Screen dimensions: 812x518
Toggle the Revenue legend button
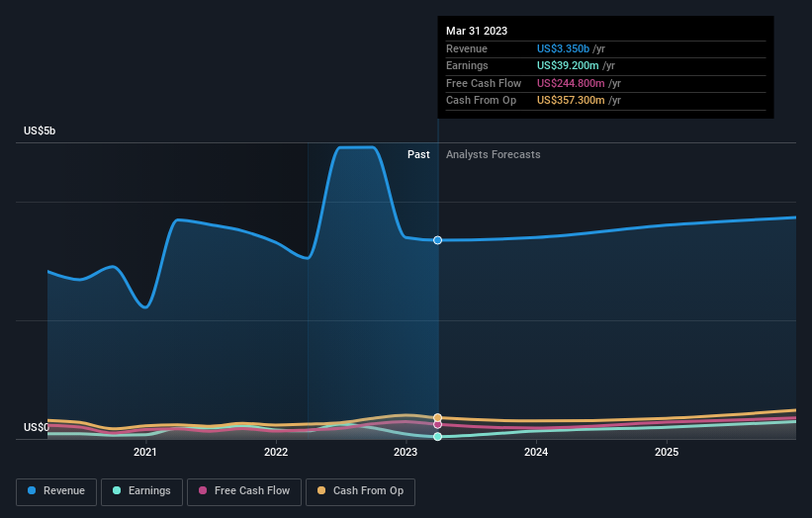pos(56,491)
